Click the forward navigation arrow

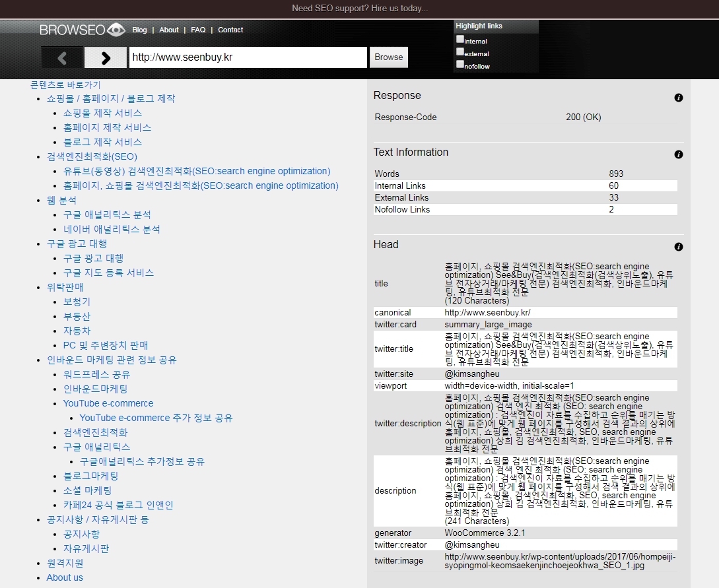[x=106, y=57]
